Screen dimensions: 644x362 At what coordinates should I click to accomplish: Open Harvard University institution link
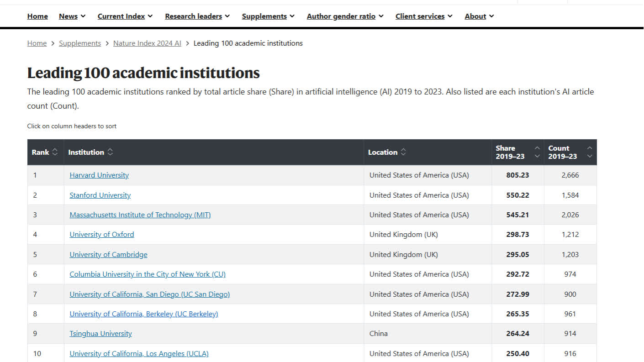click(x=99, y=175)
